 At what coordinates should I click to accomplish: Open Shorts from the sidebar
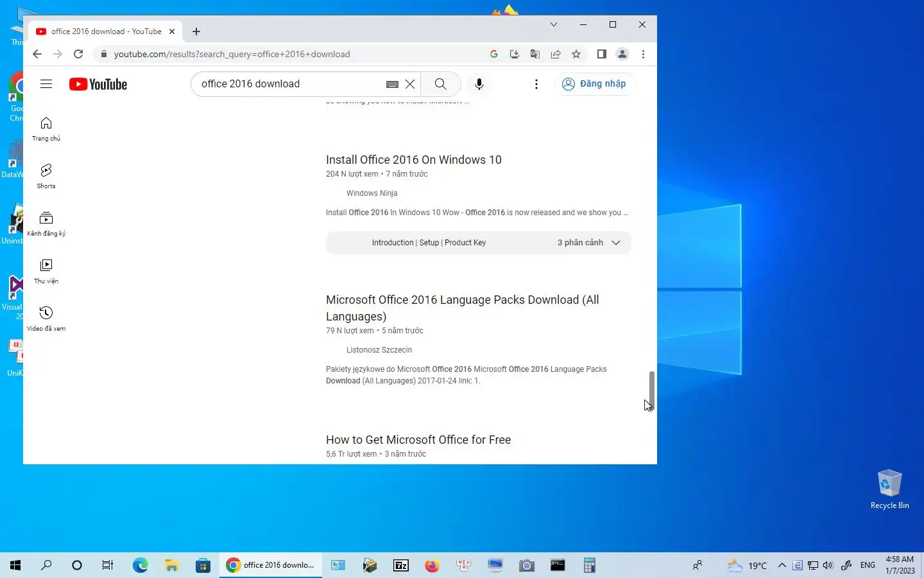coord(46,177)
